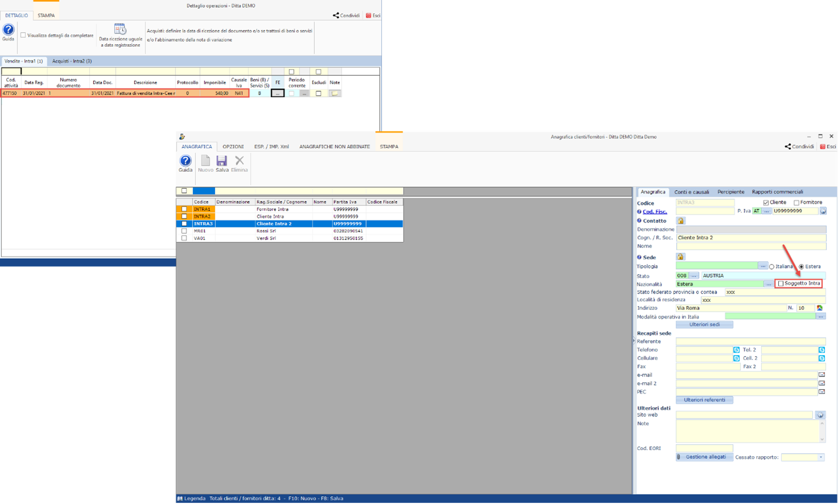Select the Italiana radio button
Viewport: 838px width, 504px height.
772,267
